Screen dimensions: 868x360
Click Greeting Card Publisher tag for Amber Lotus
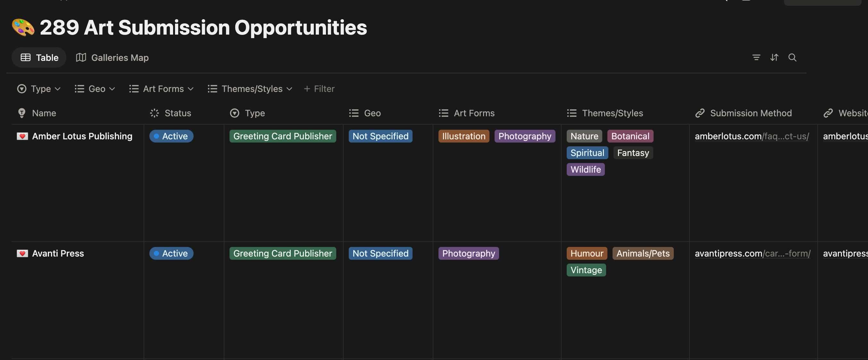[283, 136]
